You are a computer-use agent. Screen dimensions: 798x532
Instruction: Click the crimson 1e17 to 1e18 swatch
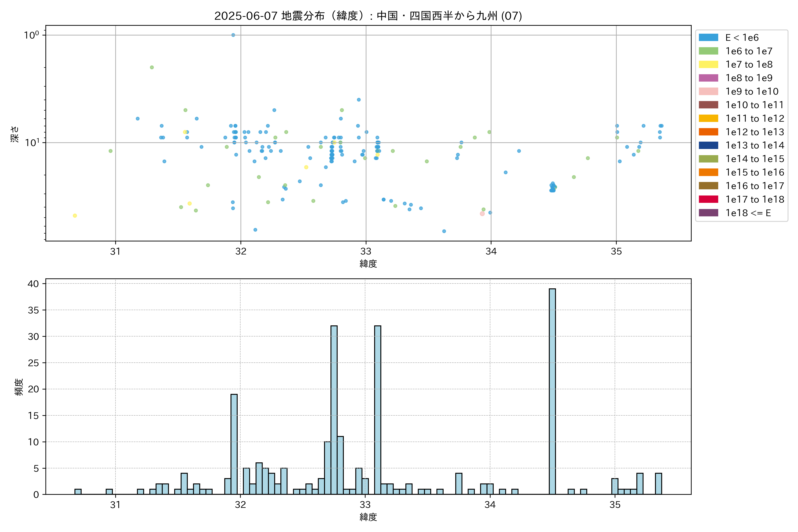(708, 199)
